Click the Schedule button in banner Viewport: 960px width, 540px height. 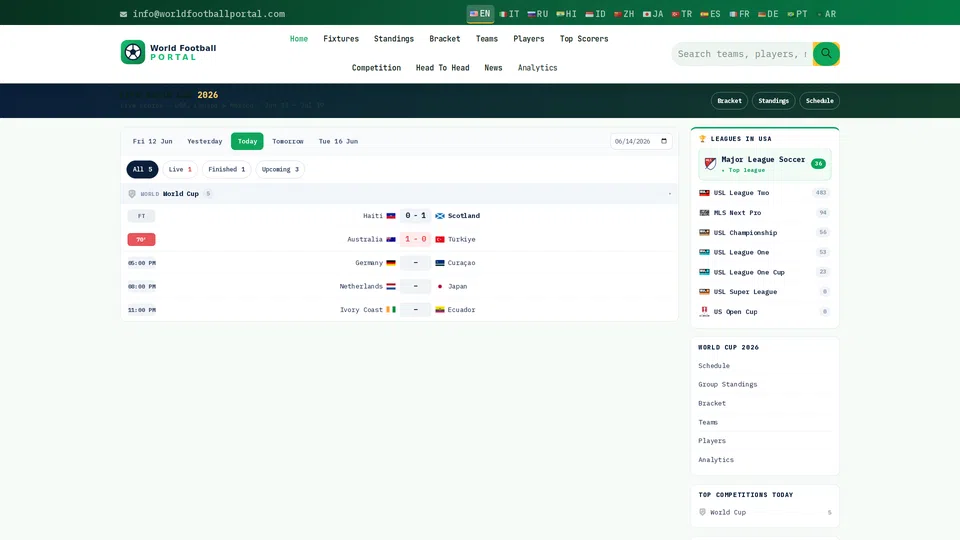tap(819, 101)
